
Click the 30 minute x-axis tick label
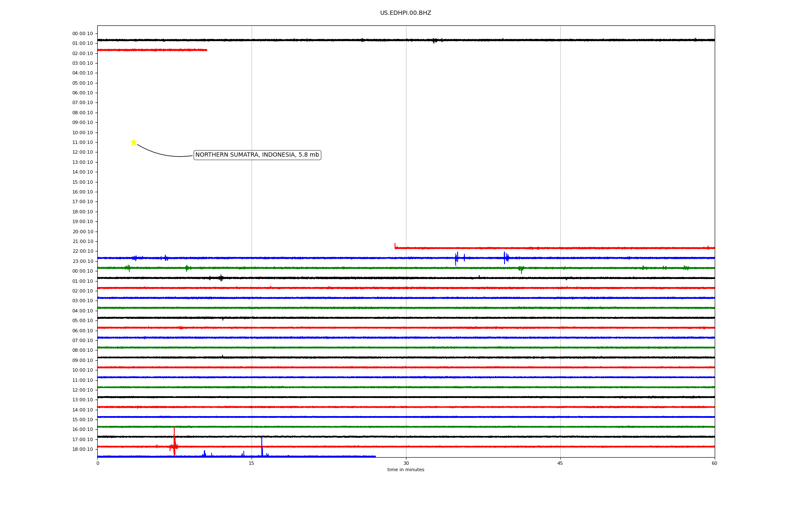406,463
